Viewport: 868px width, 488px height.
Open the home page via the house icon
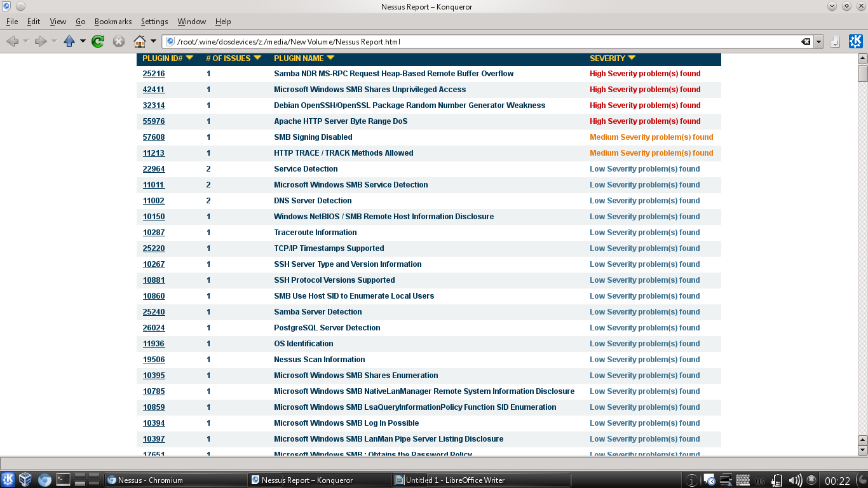tap(139, 40)
